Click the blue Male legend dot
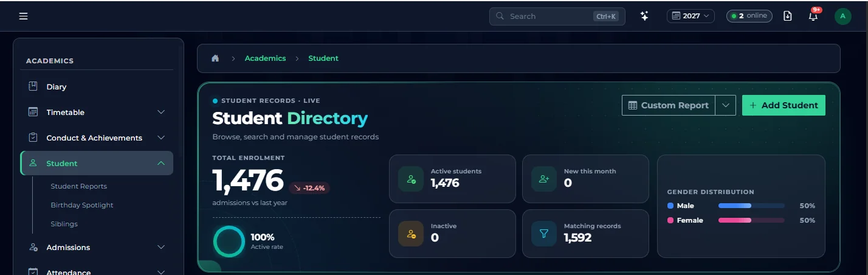Viewport: 868px width, 275px height. 670,206
